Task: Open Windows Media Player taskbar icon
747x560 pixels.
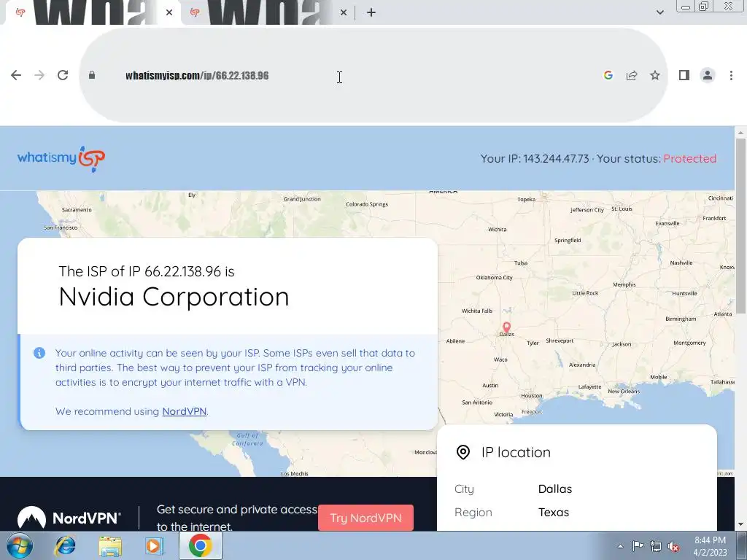Action: (x=155, y=545)
